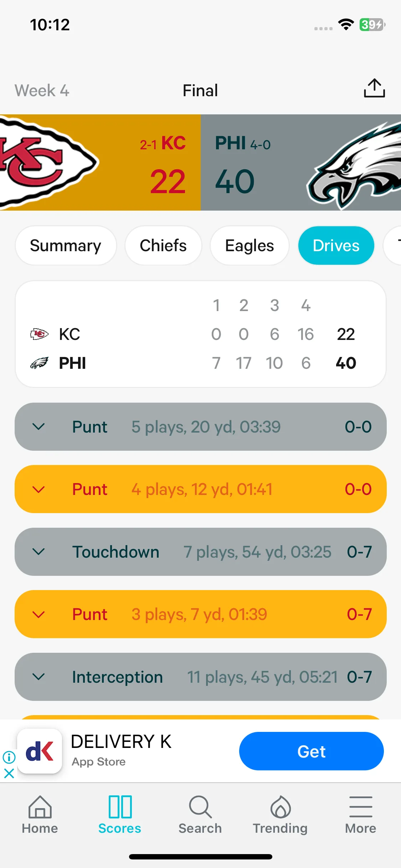Tap the ad info icon

(x=9, y=757)
